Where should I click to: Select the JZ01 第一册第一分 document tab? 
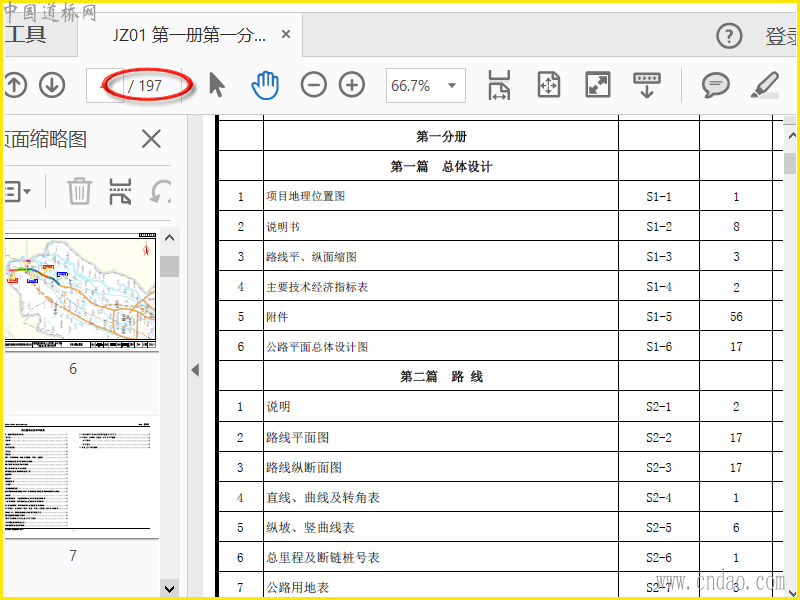click(x=189, y=35)
